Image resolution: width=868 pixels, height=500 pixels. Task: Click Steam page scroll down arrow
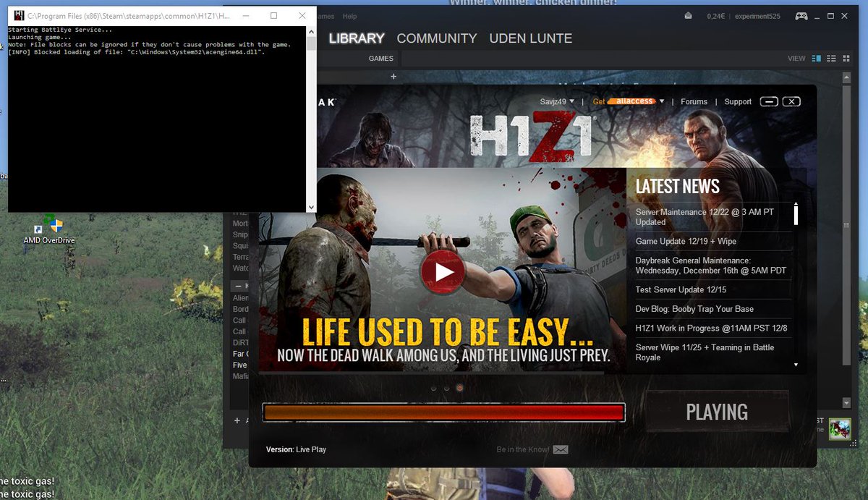[847, 402]
